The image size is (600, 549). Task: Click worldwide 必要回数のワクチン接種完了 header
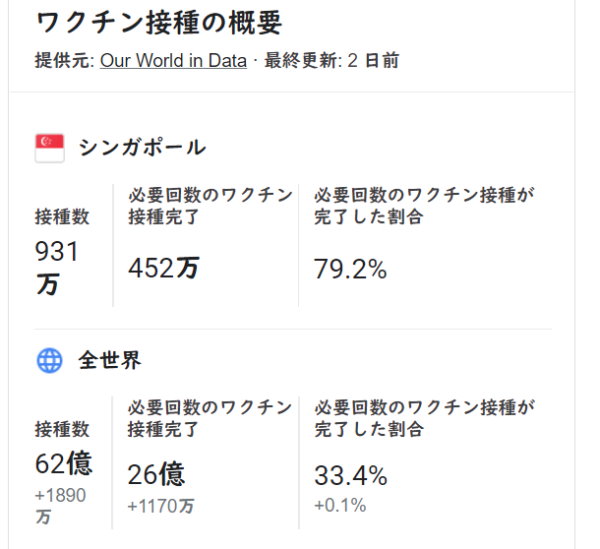click(x=210, y=418)
